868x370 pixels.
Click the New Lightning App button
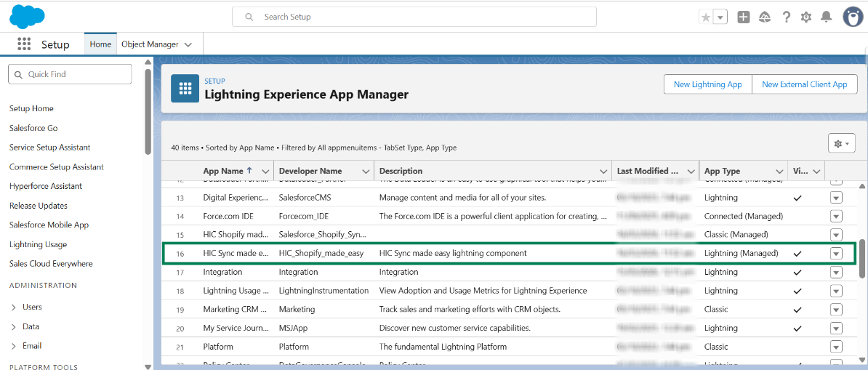pos(707,84)
